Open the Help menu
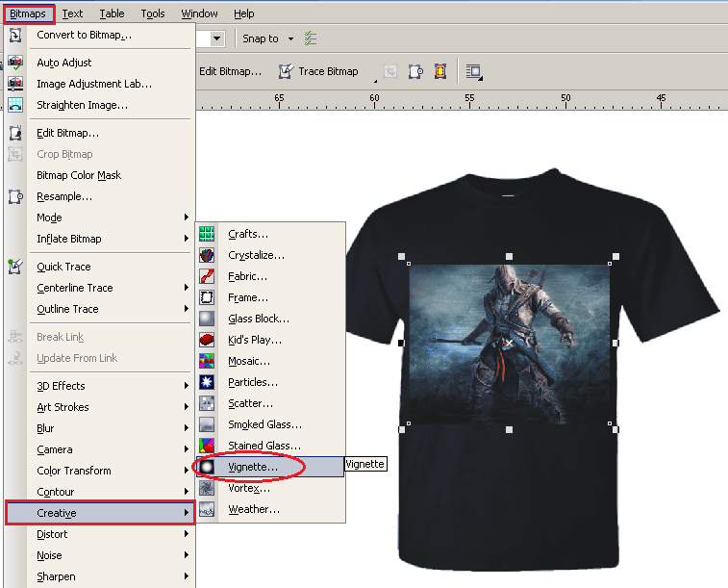Image resolution: width=728 pixels, height=588 pixels. pos(243,13)
